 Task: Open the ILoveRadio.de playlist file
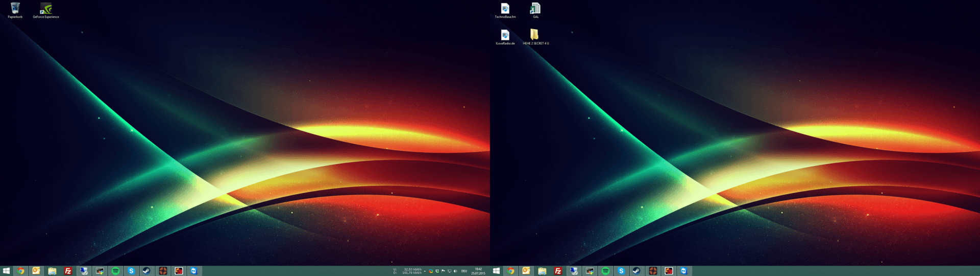[505, 35]
